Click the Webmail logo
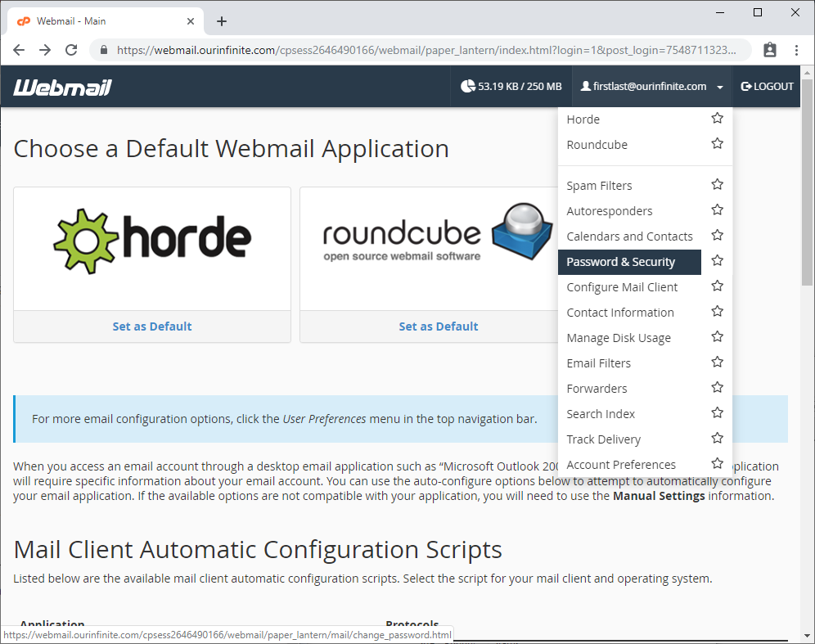 point(62,87)
